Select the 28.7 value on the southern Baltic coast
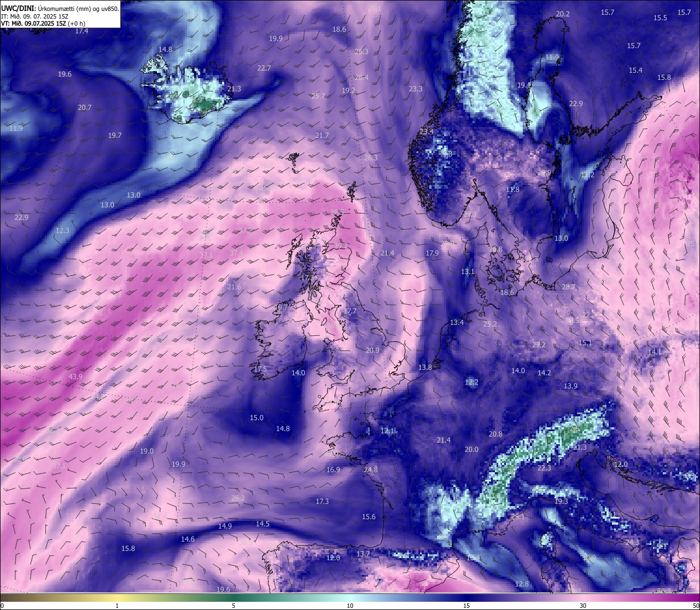 coord(569,287)
